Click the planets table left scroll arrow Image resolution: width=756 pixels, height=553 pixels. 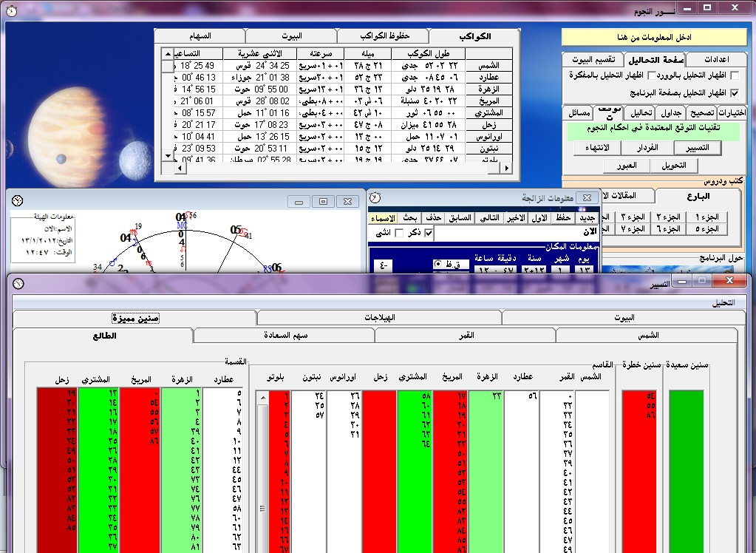coord(180,169)
